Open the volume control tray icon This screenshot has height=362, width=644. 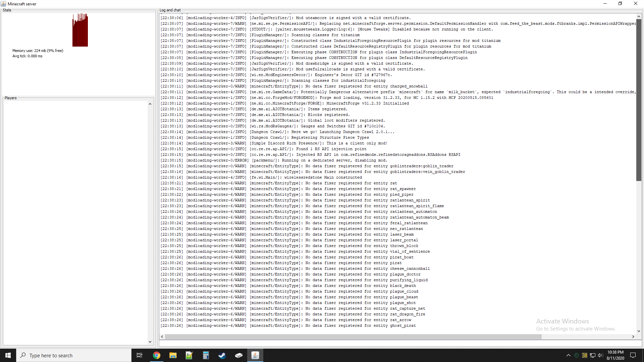point(600,355)
